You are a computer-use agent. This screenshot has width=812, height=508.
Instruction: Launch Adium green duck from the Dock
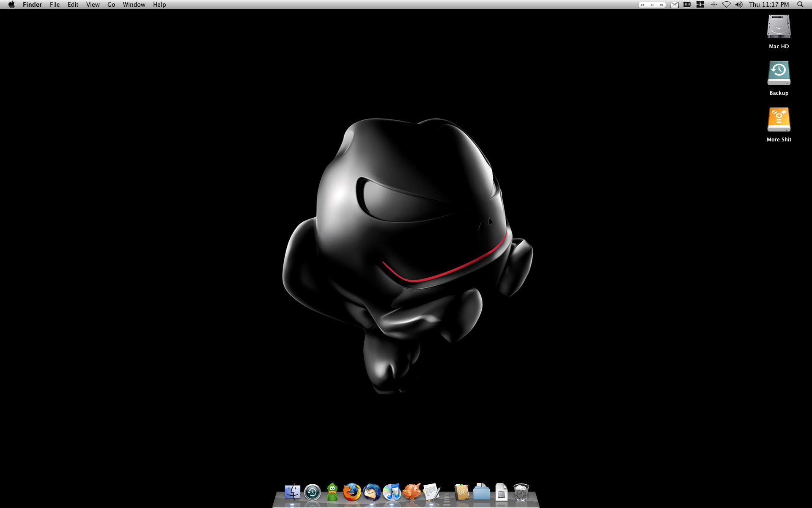[x=333, y=492]
